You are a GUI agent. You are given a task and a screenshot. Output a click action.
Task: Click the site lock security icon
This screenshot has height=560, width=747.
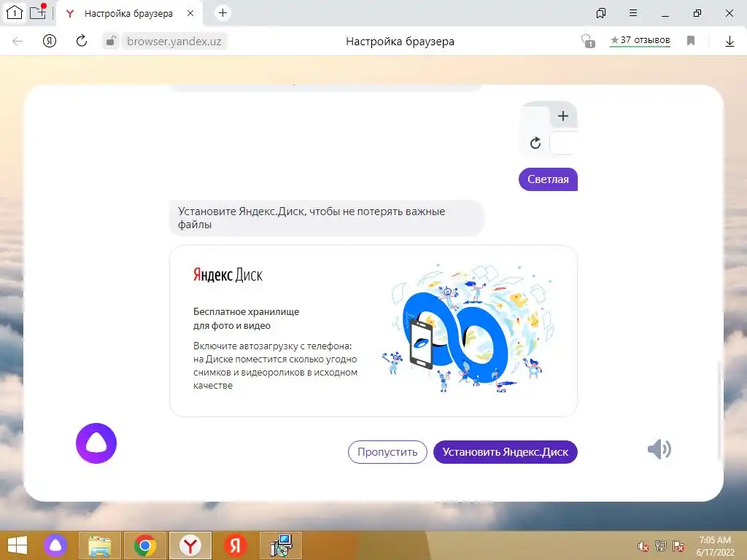(x=111, y=41)
